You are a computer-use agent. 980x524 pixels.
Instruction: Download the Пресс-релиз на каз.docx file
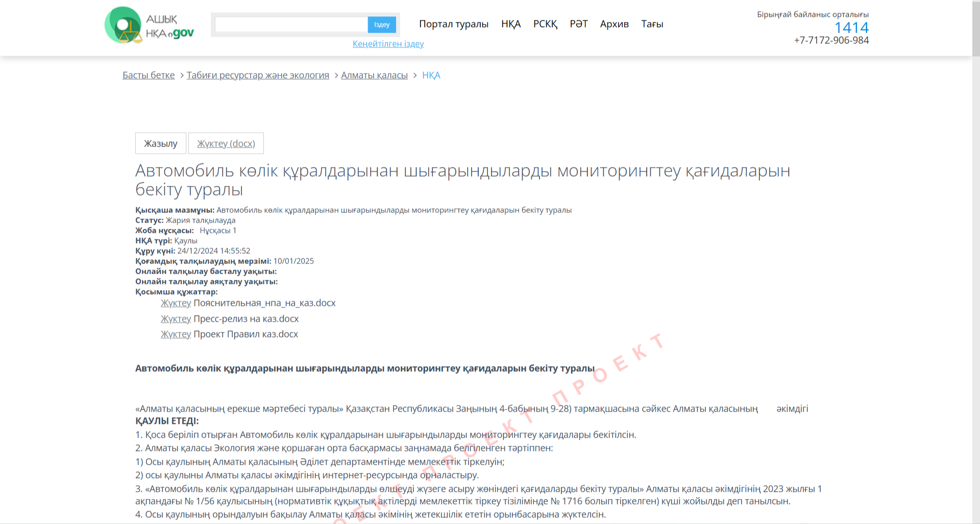point(176,319)
